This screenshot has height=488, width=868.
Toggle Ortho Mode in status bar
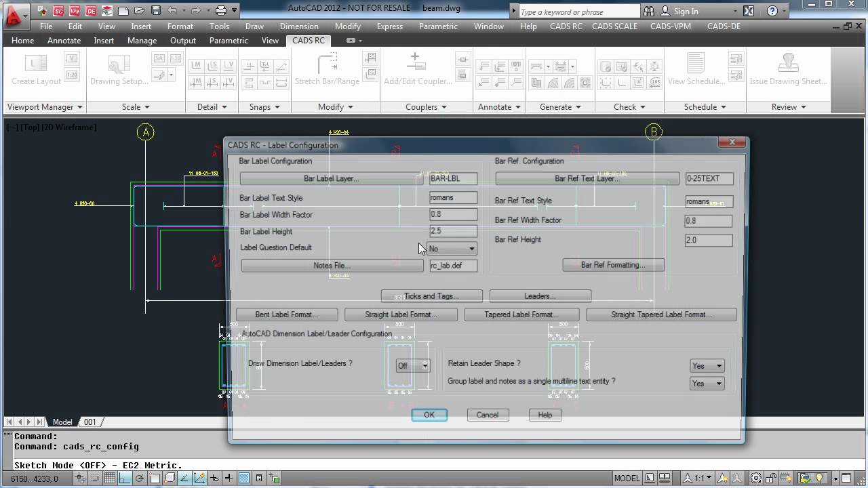click(x=125, y=478)
